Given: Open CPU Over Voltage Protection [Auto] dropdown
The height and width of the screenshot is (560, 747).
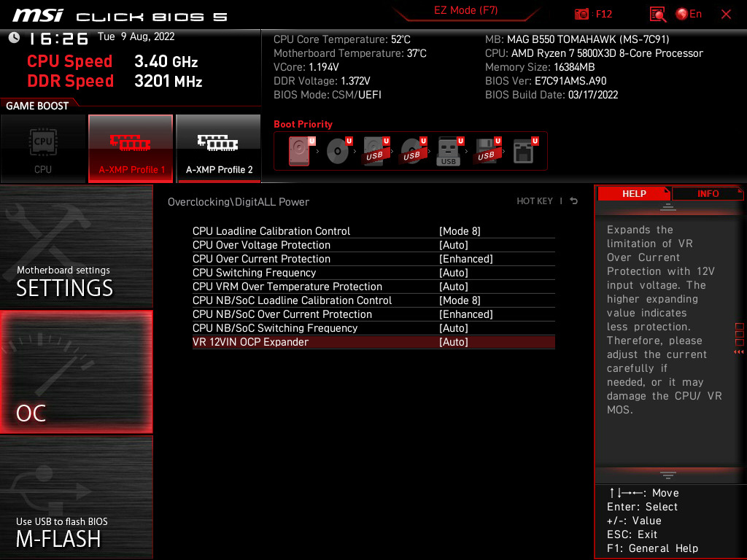Looking at the screenshot, I should coord(454,245).
